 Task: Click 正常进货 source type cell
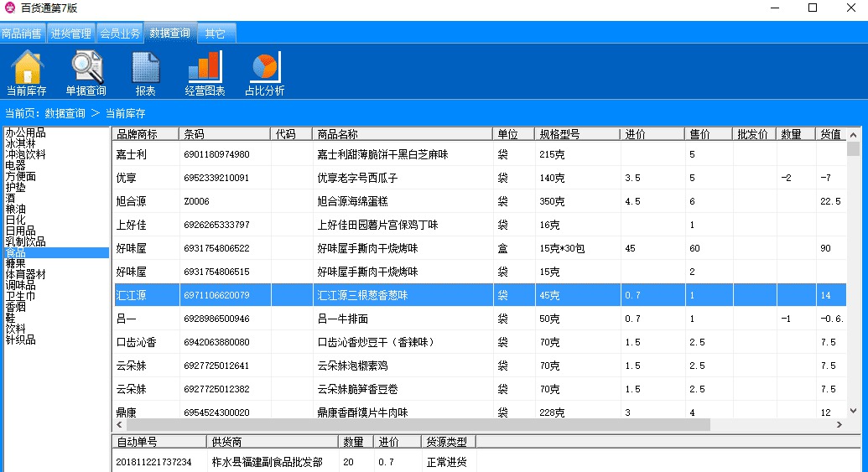447,462
